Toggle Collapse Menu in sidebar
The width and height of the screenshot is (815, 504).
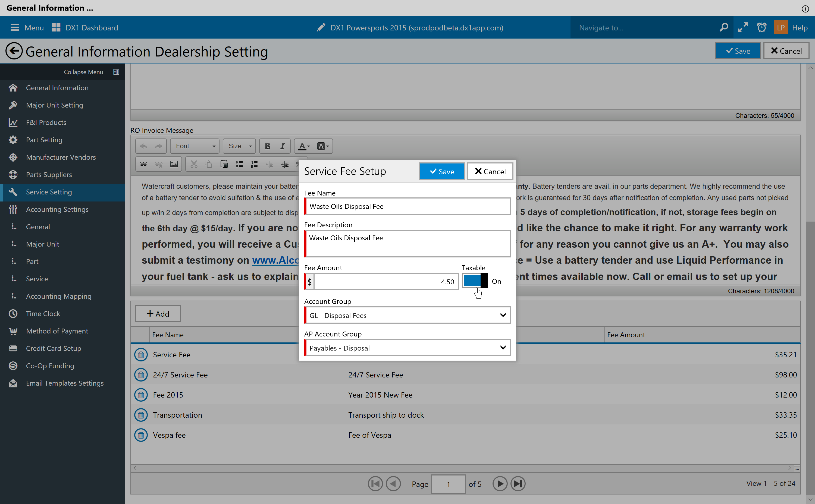coord(116,72)
